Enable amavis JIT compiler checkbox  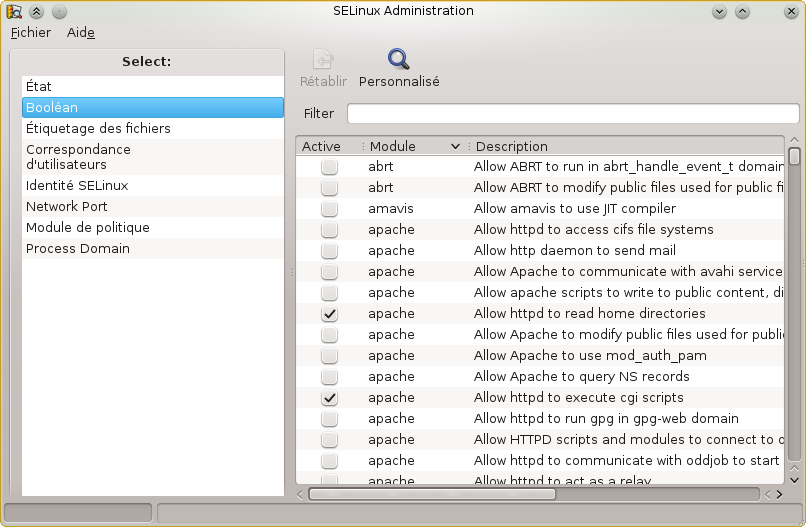click(x=329, y=209)
